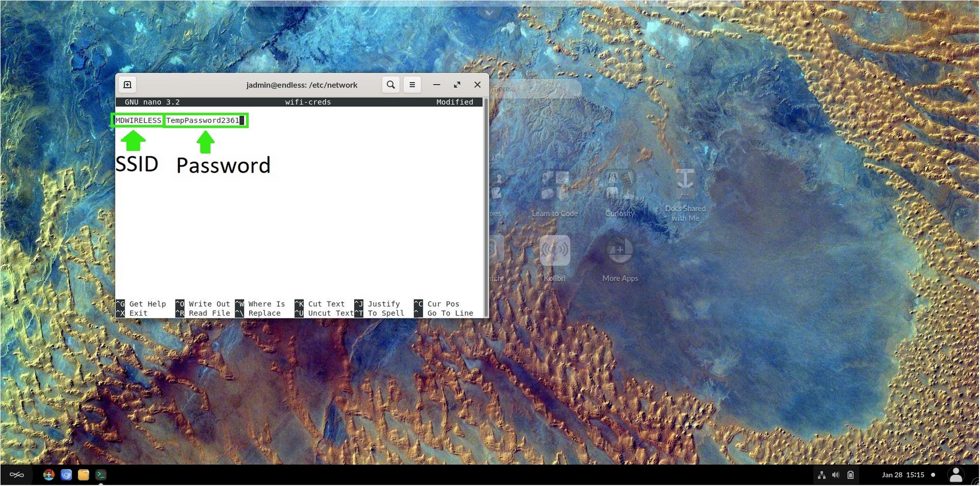Click the GNU nano 3.2 version label
This screenshot has height=486, width=980.
[152, 102]
